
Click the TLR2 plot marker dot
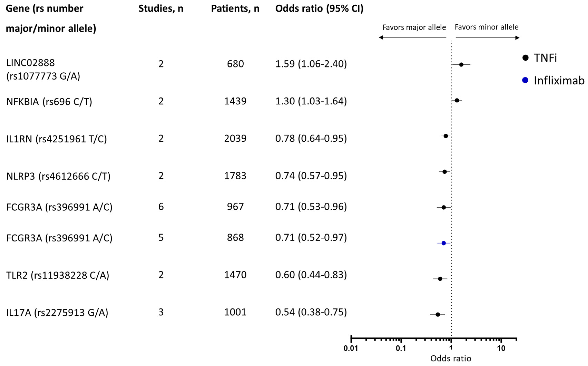440,279
